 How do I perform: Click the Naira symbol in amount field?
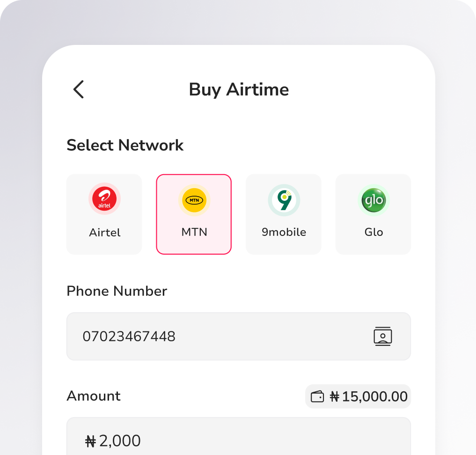91,441
